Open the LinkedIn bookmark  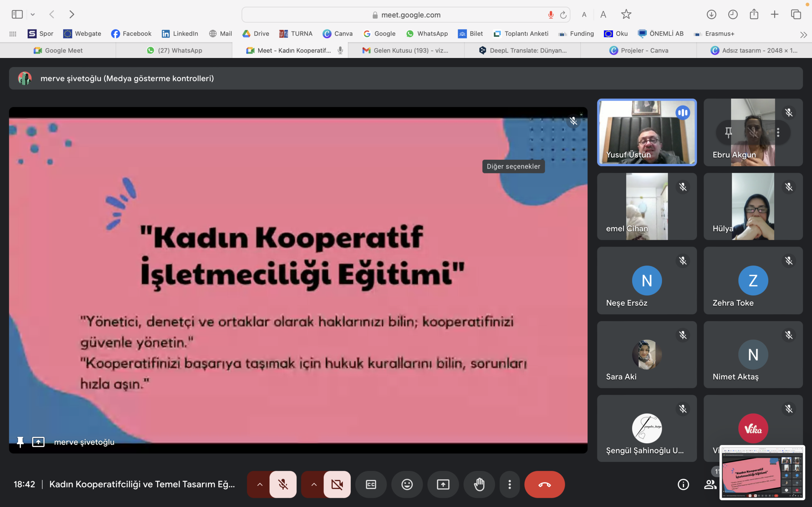(x=180, y=34)
